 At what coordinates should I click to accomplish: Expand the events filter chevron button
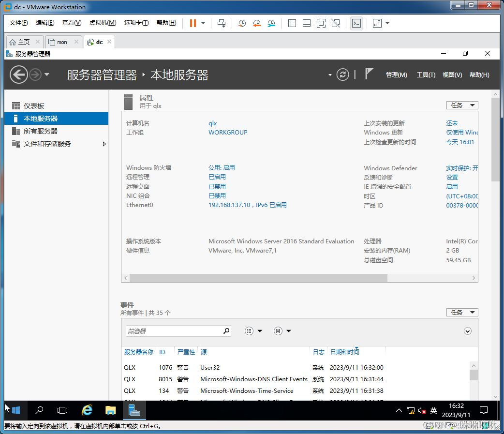coord(468,331)
